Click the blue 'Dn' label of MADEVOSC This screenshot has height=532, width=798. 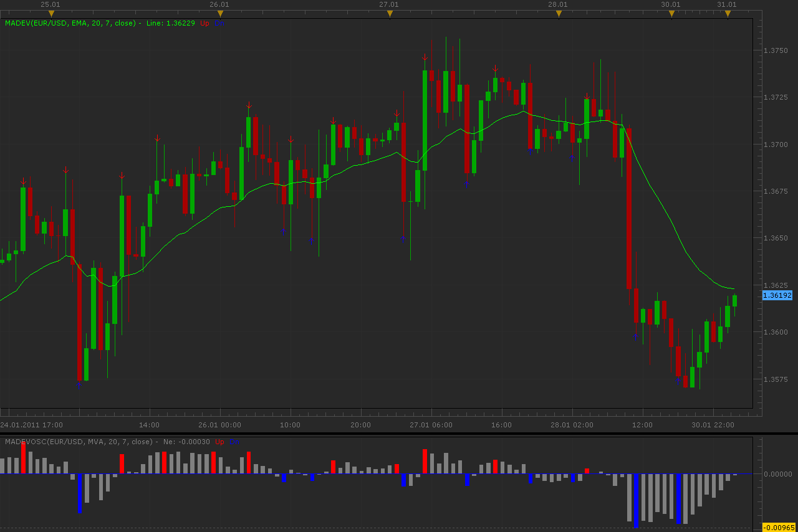coord(234,442)
